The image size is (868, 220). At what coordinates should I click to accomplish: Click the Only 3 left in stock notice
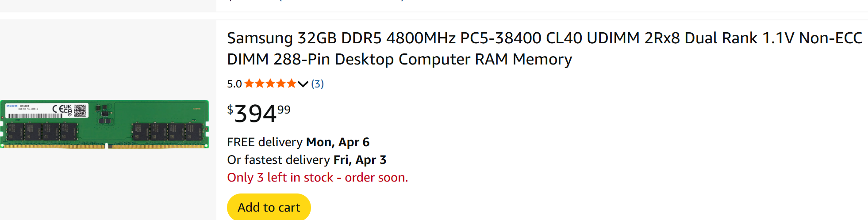[317, 178]
